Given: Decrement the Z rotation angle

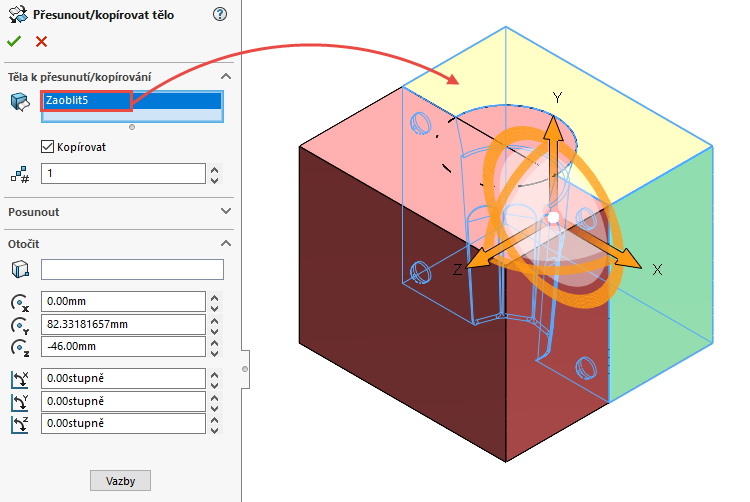Looking at the screenshot, I should click(215, 430).
